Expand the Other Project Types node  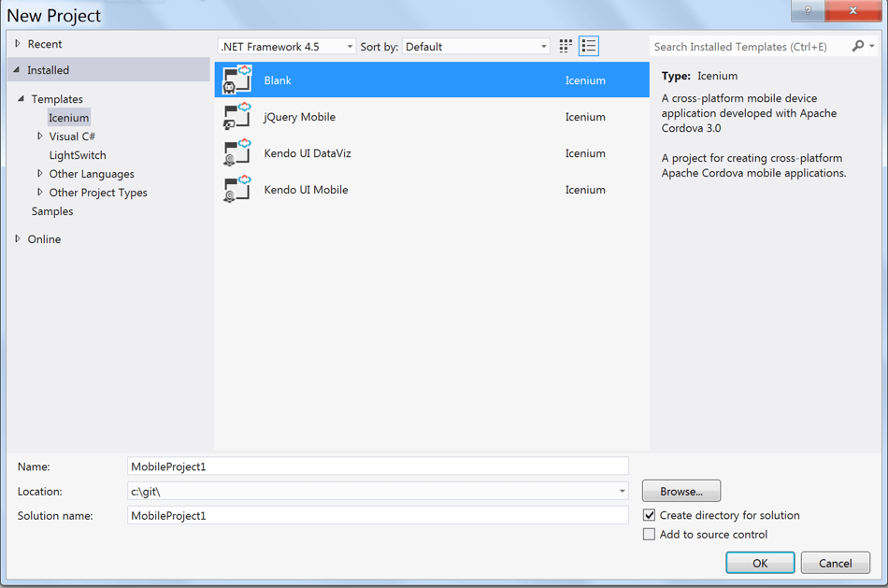coord(39,192)
